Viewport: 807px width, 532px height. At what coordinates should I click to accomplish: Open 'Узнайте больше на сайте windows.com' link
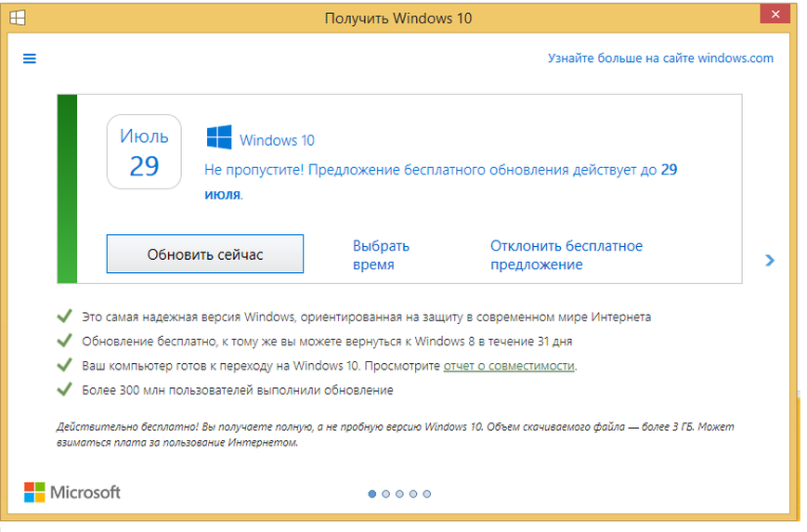[660, 58]
